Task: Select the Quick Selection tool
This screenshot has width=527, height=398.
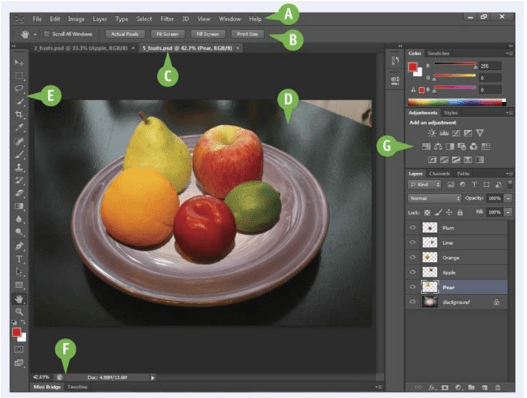Action: tap(19, 102)
